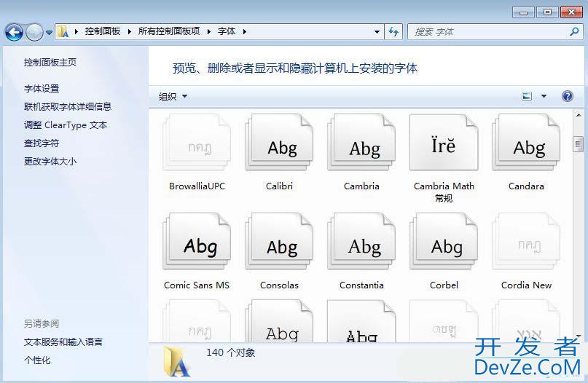588x383 pixels.
Task: Minimize the fonts window
Action: coord(523,12)
